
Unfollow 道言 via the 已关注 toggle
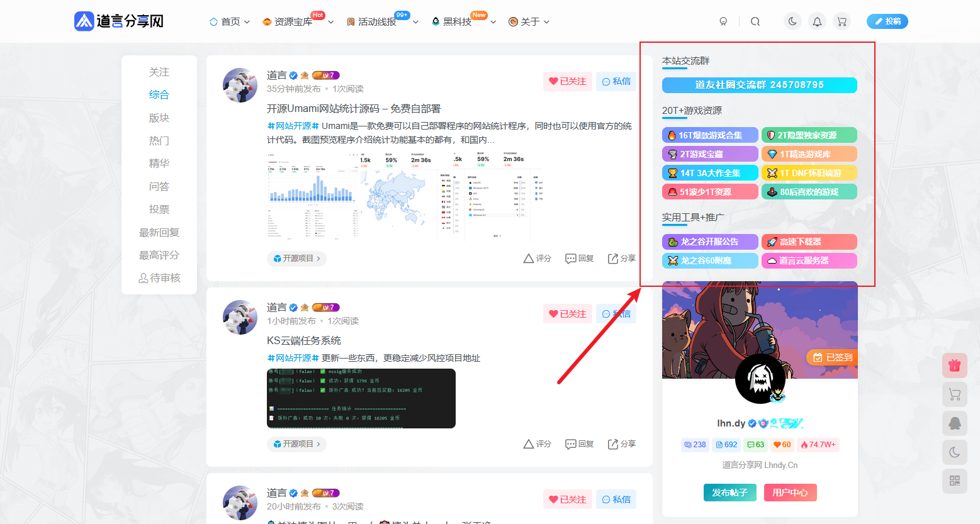(x=567, y=81)
